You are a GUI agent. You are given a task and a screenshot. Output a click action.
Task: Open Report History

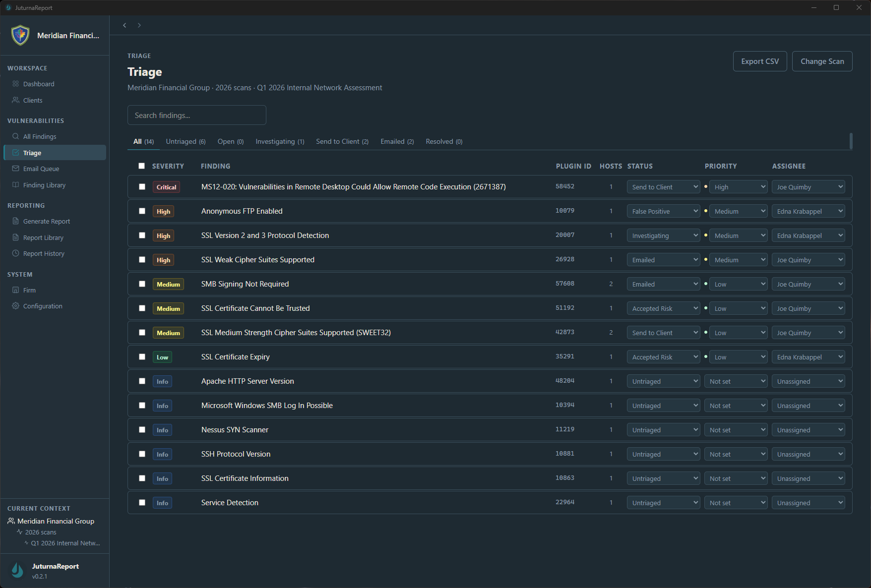pyautogui.click(x=44, y=253)
